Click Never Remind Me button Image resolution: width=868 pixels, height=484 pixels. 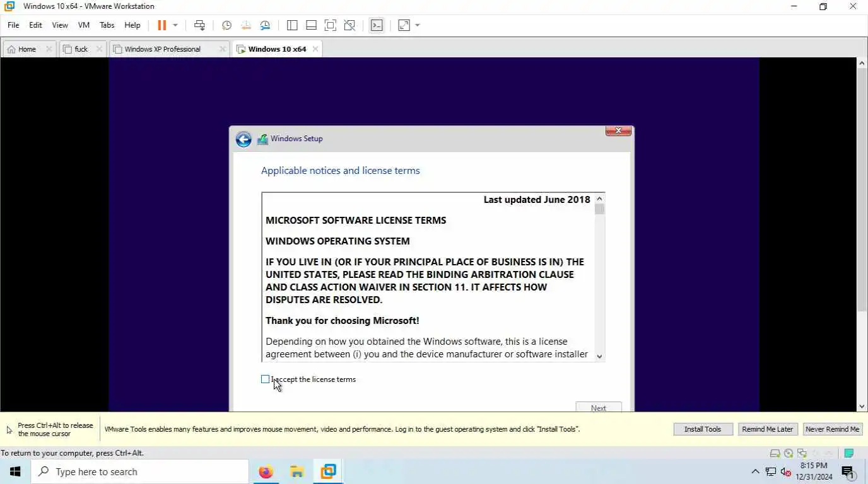[832, 429]
